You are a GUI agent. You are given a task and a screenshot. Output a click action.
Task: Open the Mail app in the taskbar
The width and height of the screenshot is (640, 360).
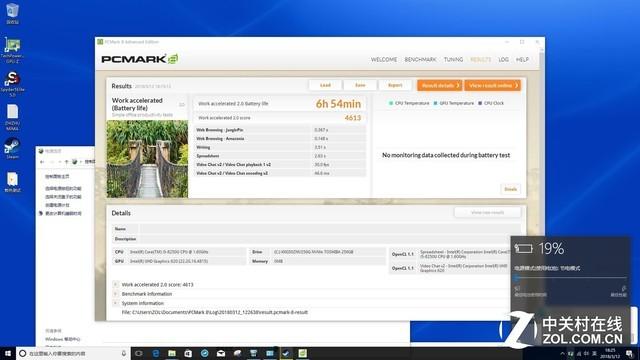(x=221, y=353)
